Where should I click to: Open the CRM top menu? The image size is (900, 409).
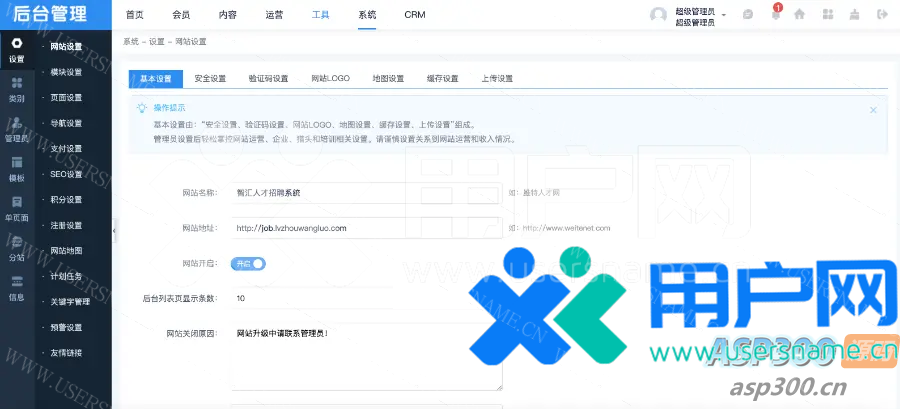tap(414, 15)
